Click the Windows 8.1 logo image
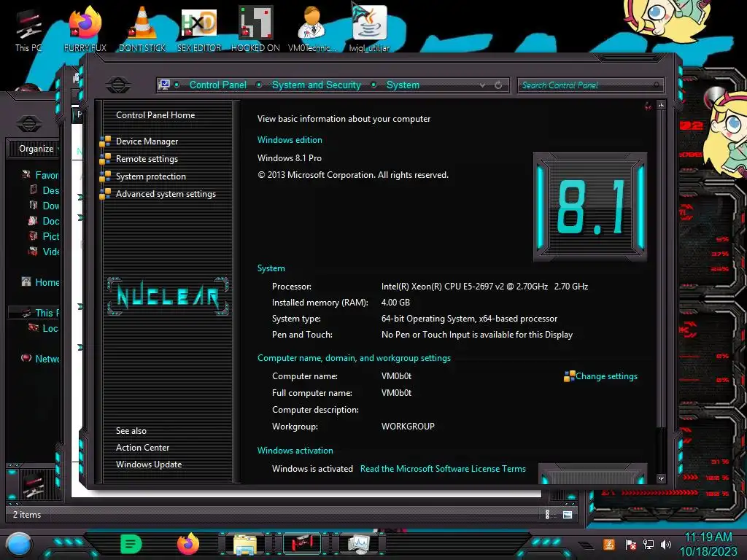 click(x=589, y=207)
